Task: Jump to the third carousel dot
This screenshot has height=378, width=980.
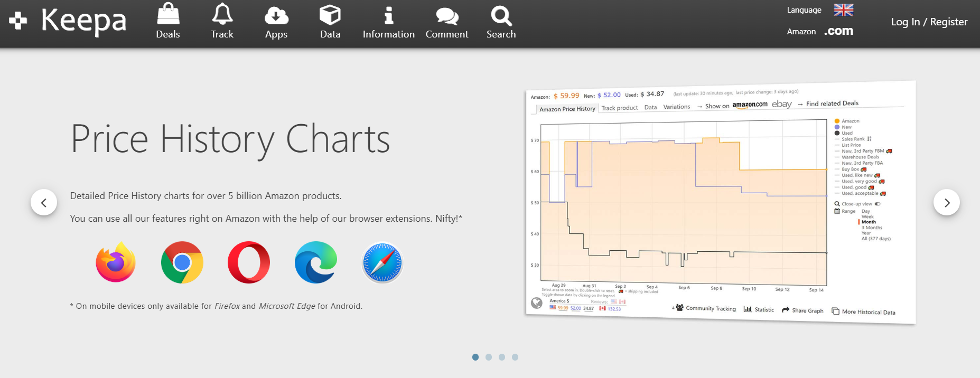Action: 502,357
